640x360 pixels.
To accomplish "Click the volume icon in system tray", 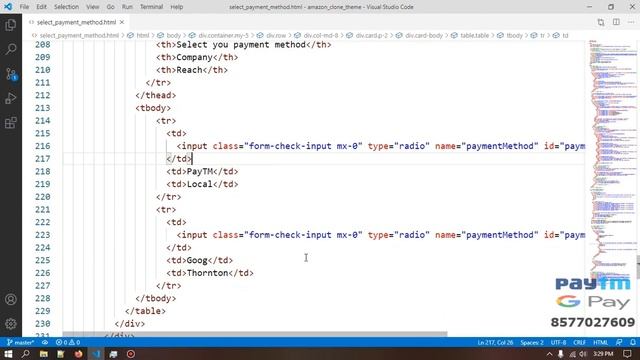I will tap(583, 354).
